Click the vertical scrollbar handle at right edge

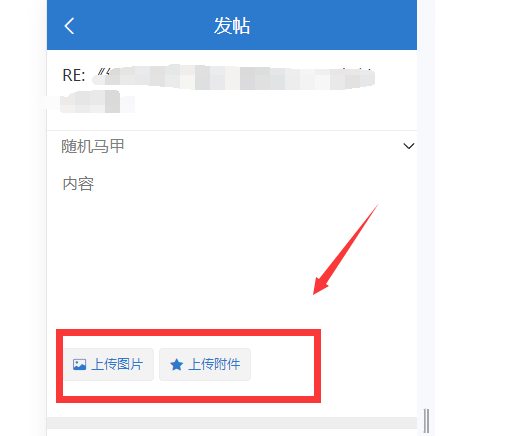pyautogui.click(x=426, y=421)
